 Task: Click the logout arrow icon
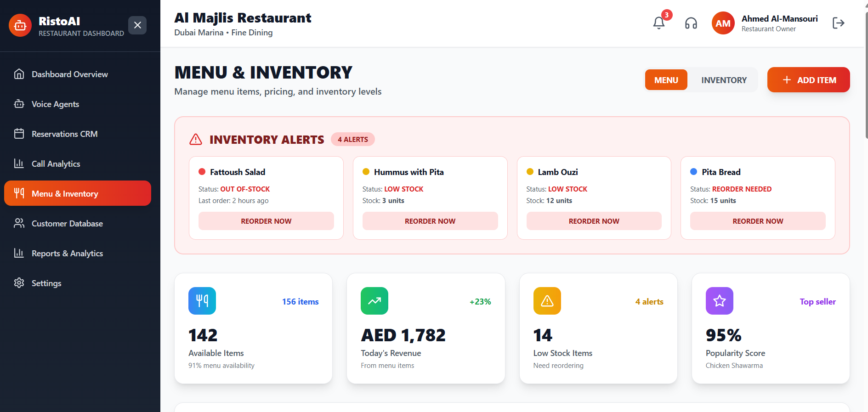click(838, 23)
